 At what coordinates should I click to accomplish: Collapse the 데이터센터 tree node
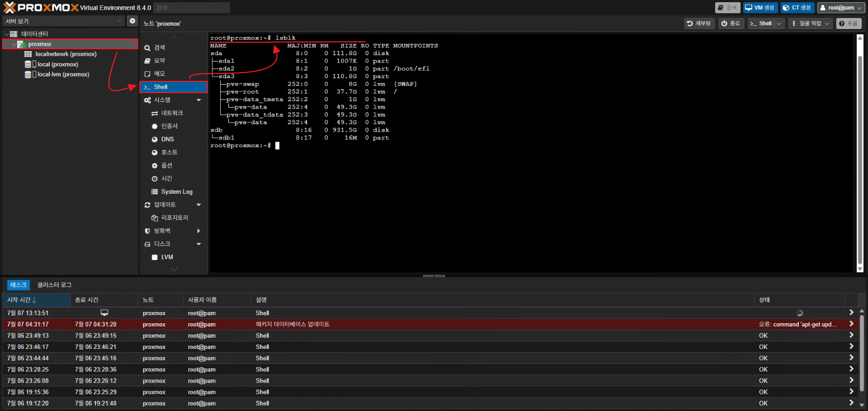coord(7,34)
